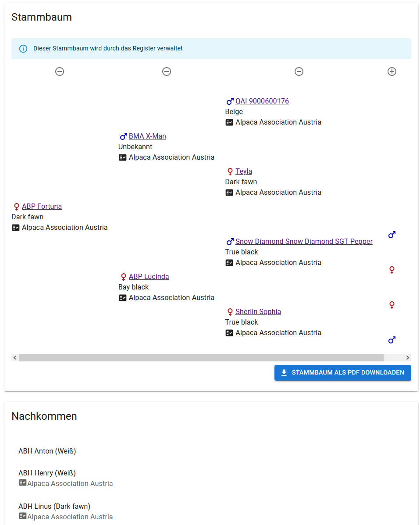Click the registry icon under Beige
The image size is (420, 525).
229,122
